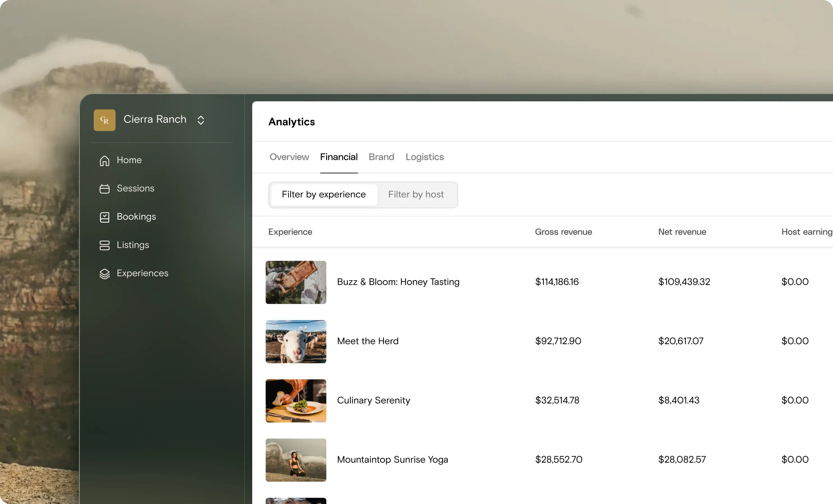Switch to the Overview tab
833x504 pixels.
tap(289, 157)
